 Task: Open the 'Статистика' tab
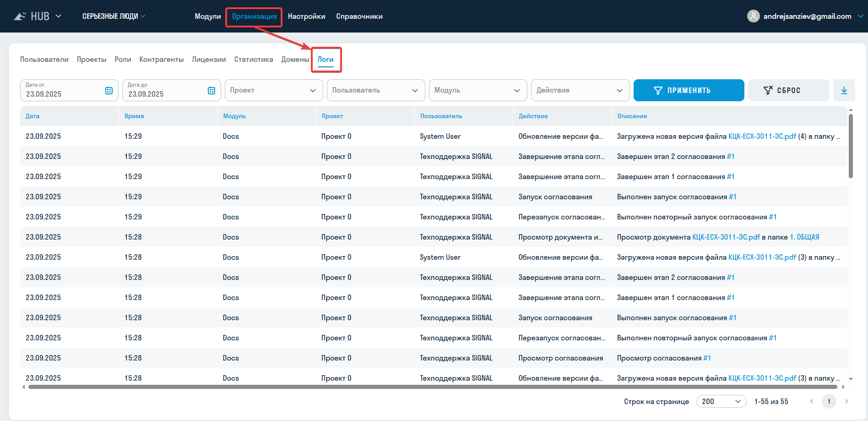click(253, 60)
